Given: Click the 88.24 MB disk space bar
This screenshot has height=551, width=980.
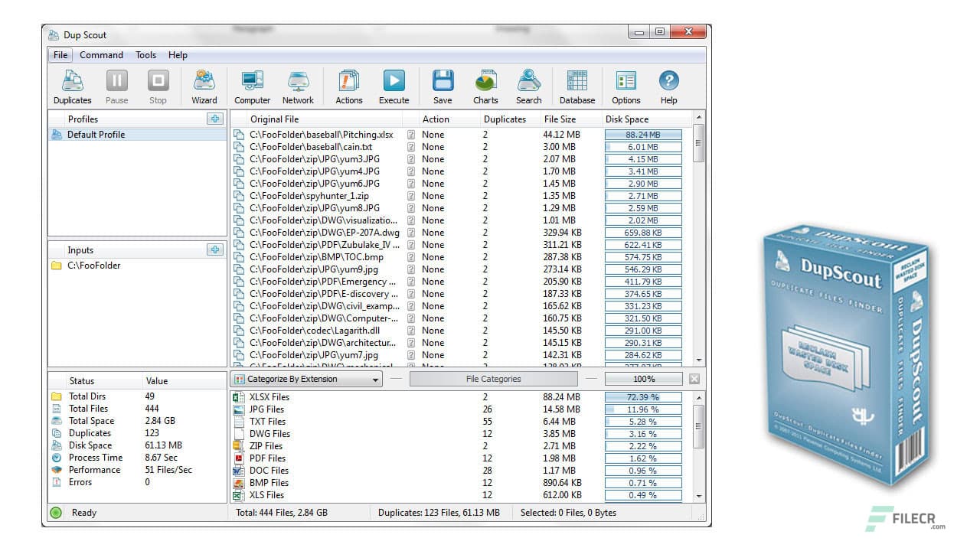Looking at the screenshot, I should tap(643, 135).
